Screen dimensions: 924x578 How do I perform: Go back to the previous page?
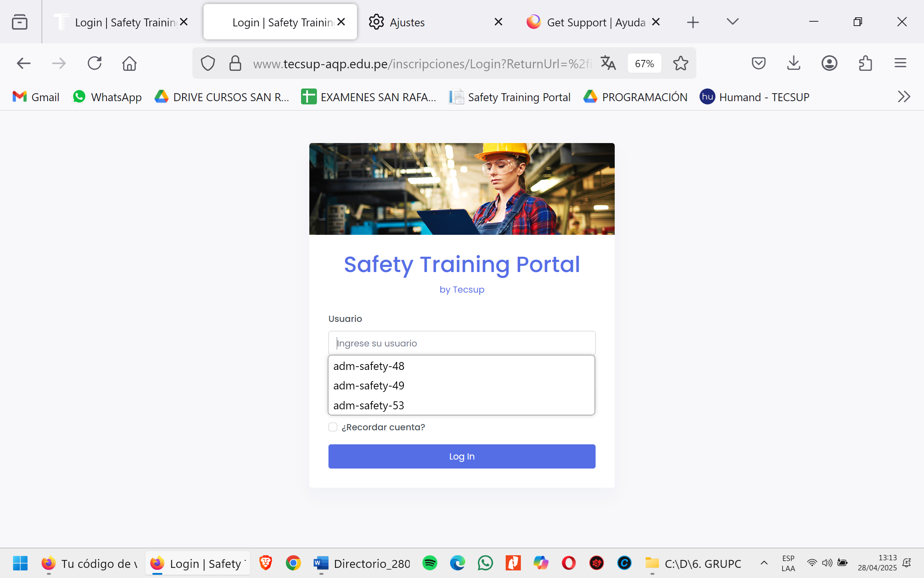coord(24,63)
